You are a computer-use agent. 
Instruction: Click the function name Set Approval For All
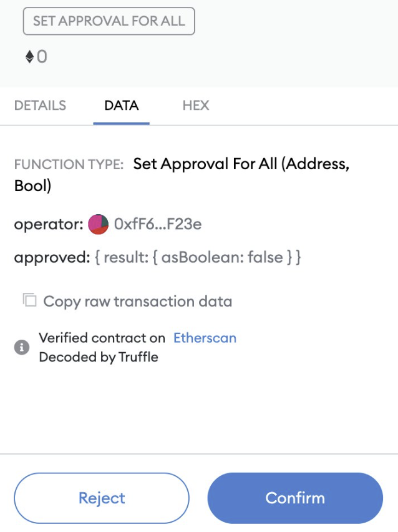coord(241,165)
